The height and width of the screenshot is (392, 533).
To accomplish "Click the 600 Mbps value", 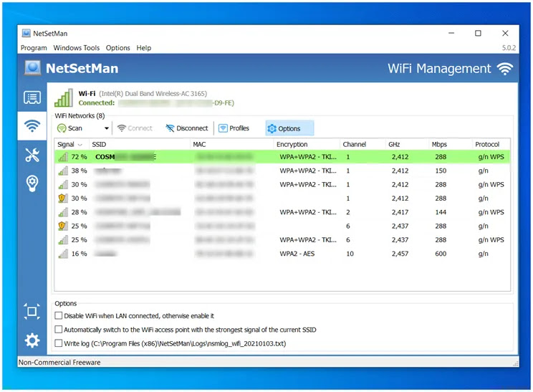I will coord(441,254).
